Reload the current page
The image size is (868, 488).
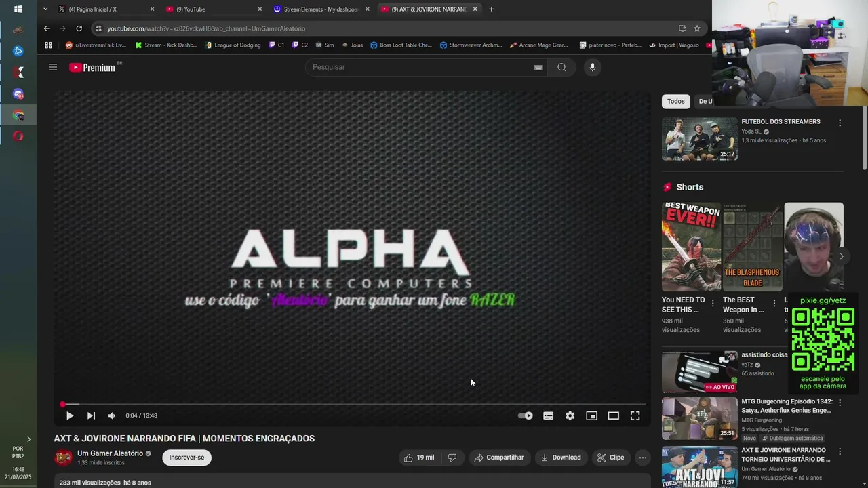click(x=79, y=28)
